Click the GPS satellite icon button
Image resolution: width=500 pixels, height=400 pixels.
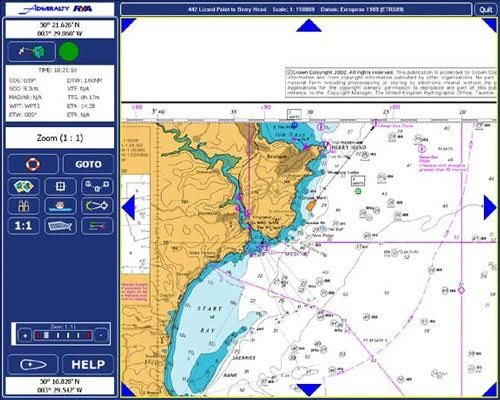31,52
